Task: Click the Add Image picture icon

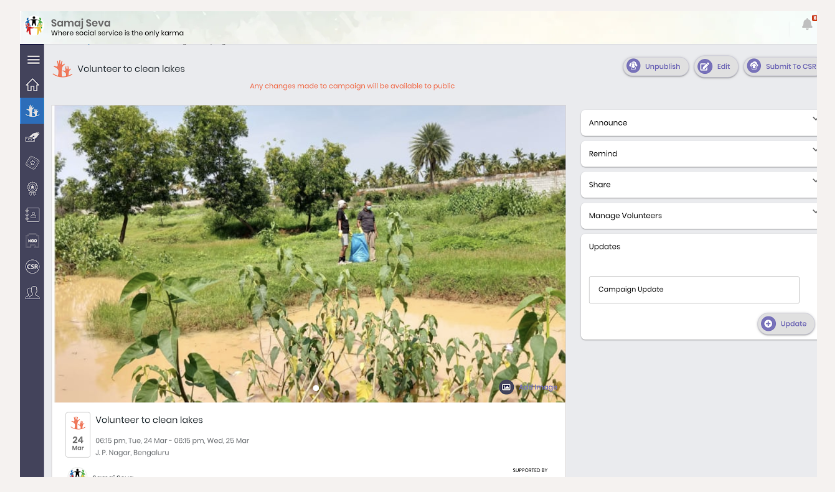Action: click(x=506, y=387)
